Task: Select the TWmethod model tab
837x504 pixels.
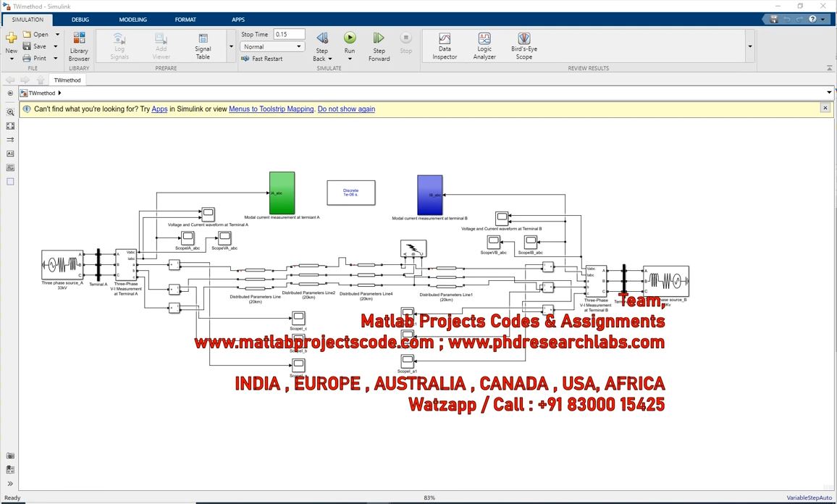Action: (x=67, y=80)
